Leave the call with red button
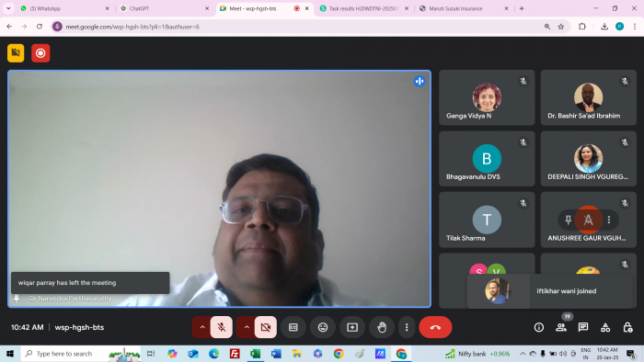644x362 pixels. [435, 327]
